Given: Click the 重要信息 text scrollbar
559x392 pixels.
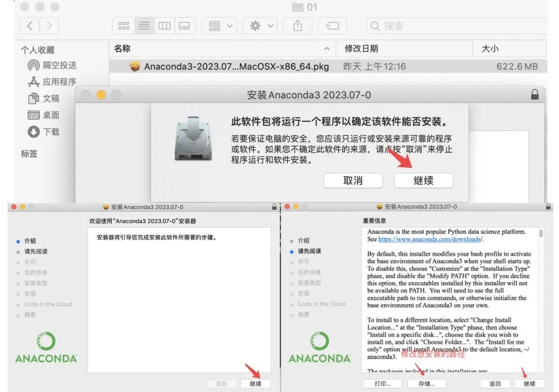Looking at the screenshot, I should [x=541, y=233].
